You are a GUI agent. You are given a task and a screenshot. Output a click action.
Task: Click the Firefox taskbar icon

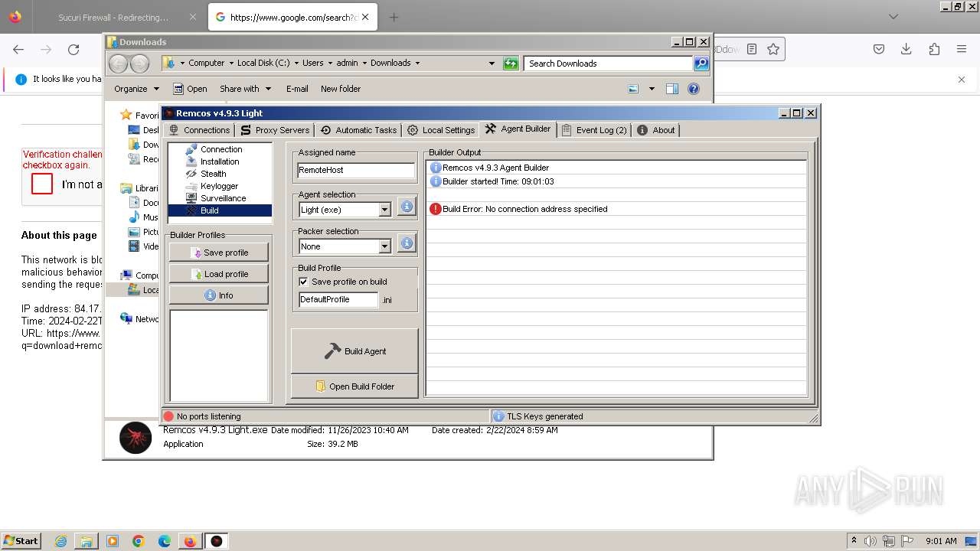pos(190,541)
